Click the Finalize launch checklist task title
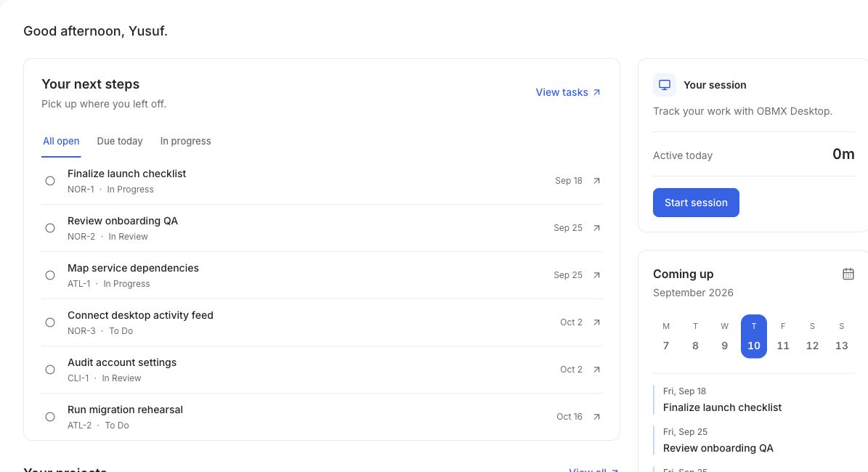The height and width of the screenshot is (472, 868). pos(127,174)
